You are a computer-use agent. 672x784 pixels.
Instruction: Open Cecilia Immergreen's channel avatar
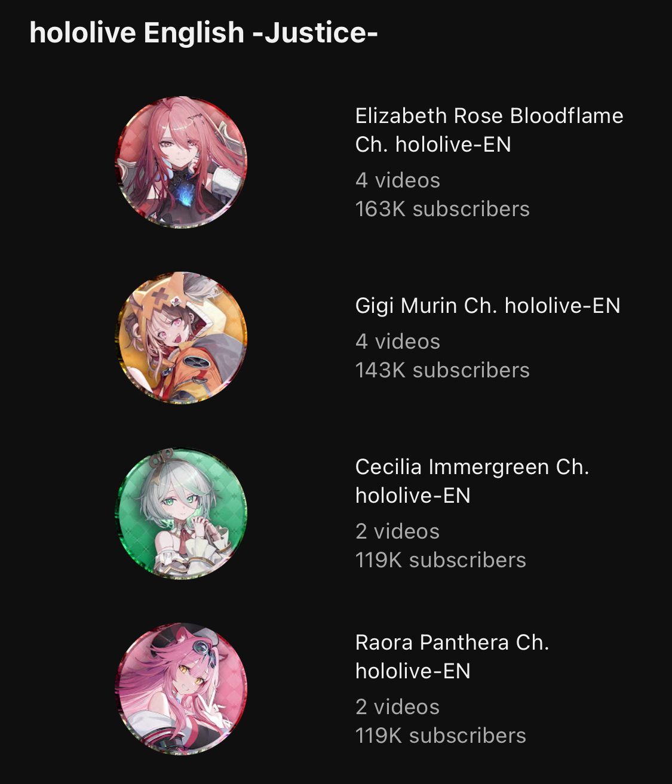click(181, 514)
